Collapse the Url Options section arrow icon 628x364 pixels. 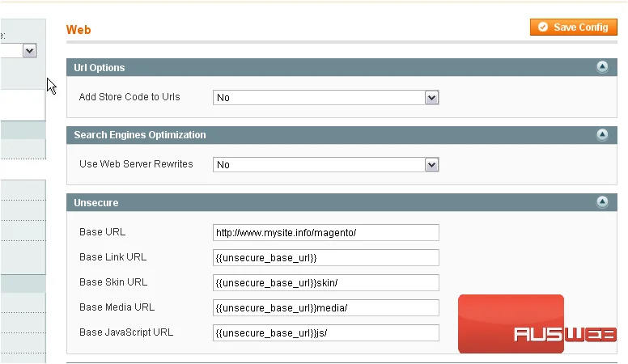click(602, 66)
